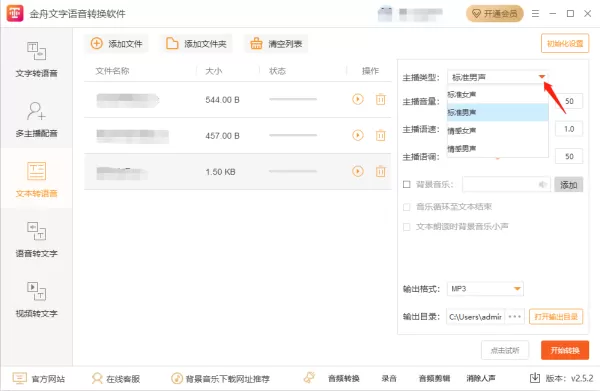Delete the 1.50 KB file
The height and width of the screenshot is (391, 600).
(x=380, y=171)
